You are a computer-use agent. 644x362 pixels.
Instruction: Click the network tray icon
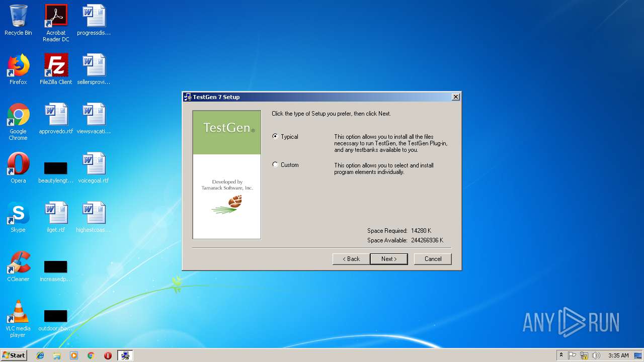click(585, 355)
